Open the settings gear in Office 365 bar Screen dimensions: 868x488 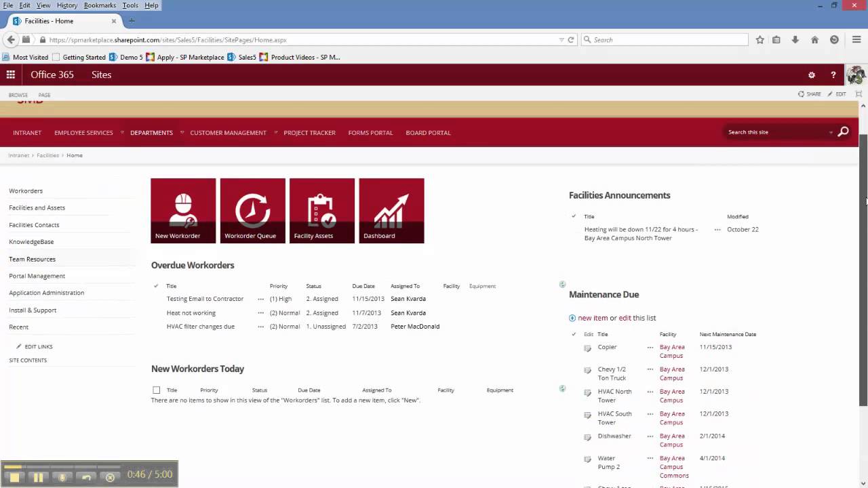[812, 75]
